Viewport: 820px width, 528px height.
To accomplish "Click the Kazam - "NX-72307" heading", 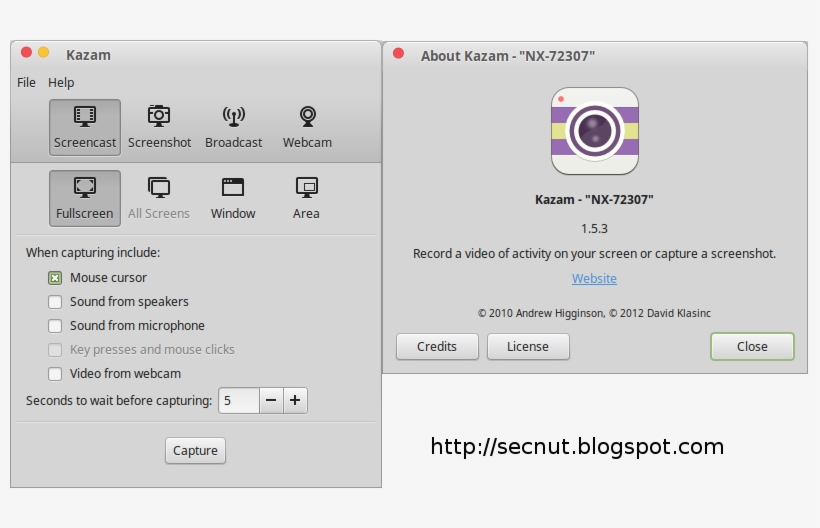I will (594, 200).
